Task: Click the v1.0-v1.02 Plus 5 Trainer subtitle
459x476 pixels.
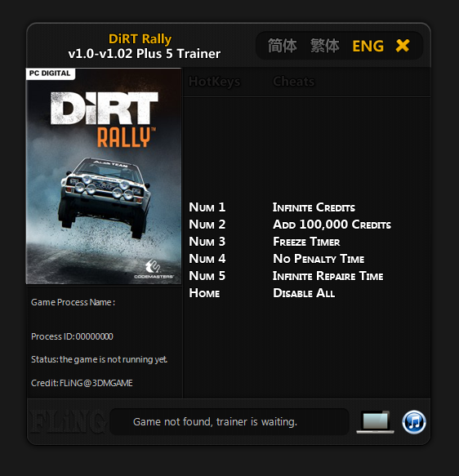Action: tap(145, 54)
